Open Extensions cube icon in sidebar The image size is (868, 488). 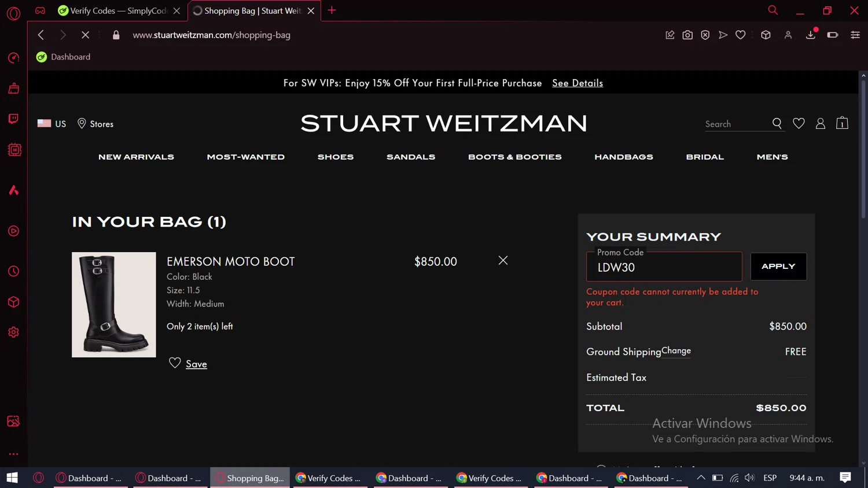tap(13, 302)
